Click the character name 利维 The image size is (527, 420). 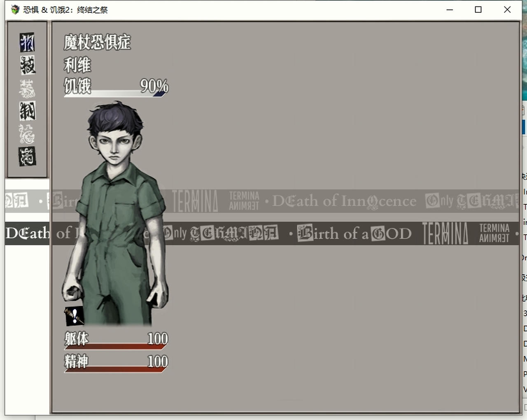click(77, 65)
